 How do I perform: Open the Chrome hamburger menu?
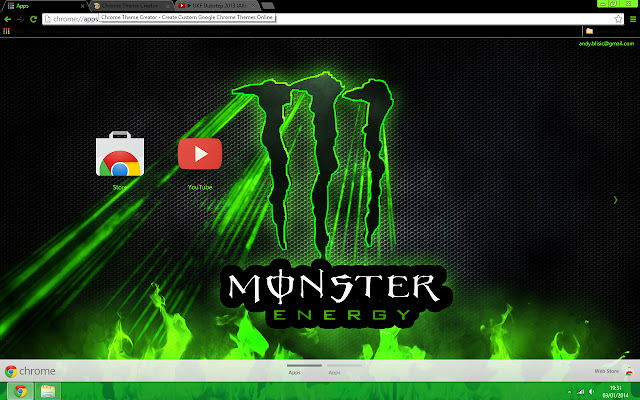click(633, 19)
